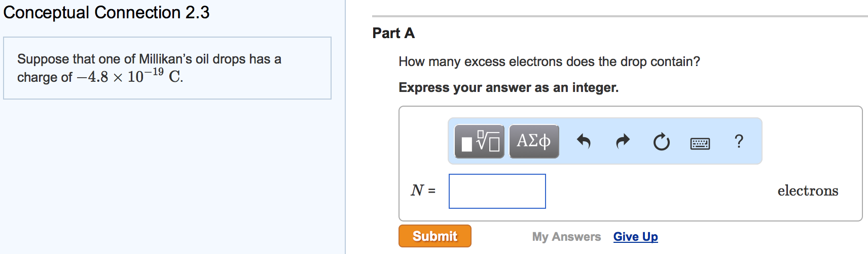Reset the answer with circular arrow
The image size is (868, 254).
[x=661, y=142]
